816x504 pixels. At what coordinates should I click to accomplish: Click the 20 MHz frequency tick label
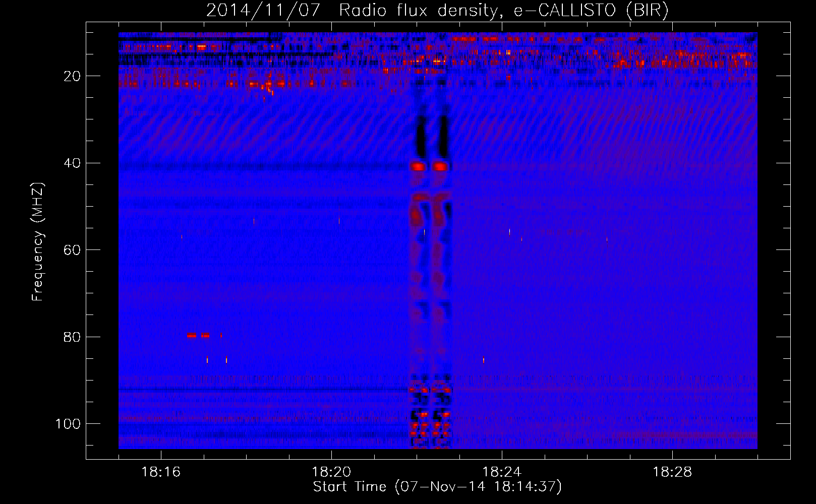coord(72,76)
